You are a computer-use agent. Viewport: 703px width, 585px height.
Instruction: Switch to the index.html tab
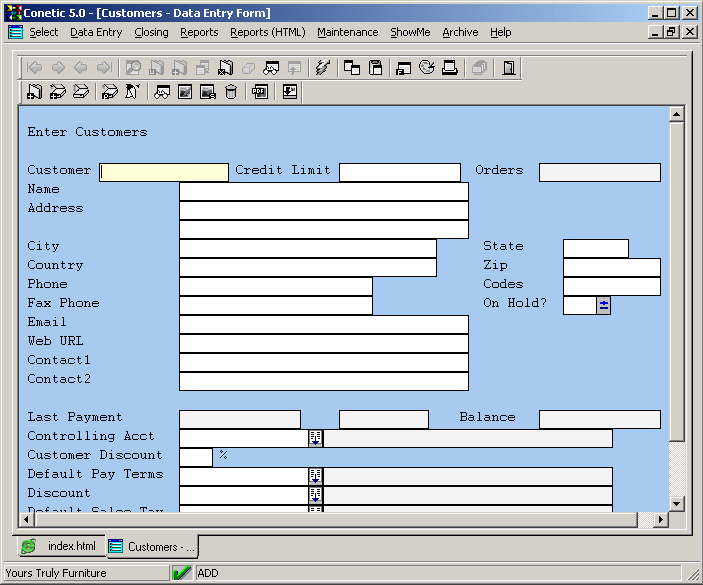click(61, 547)
